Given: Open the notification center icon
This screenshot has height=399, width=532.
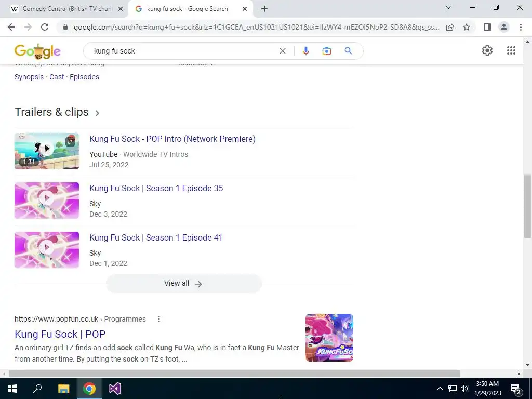Looking at the screenshot, I should pos(515,389).
